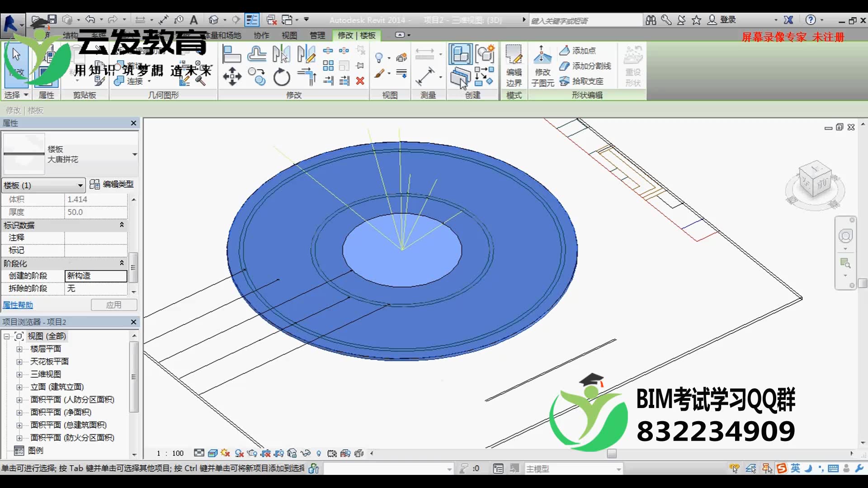Toggle temporary hide/isolate glasses icon
868x488 pixels.
305,453
